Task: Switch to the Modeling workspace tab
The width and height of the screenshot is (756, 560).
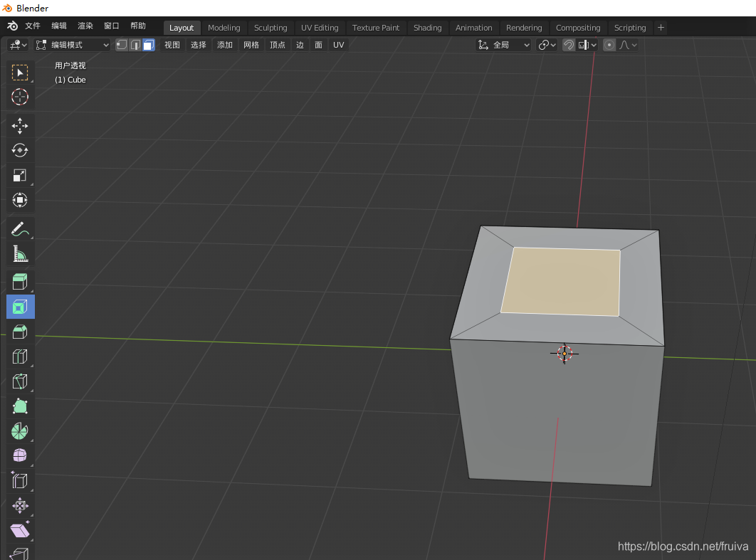Action: coord(224,28)
